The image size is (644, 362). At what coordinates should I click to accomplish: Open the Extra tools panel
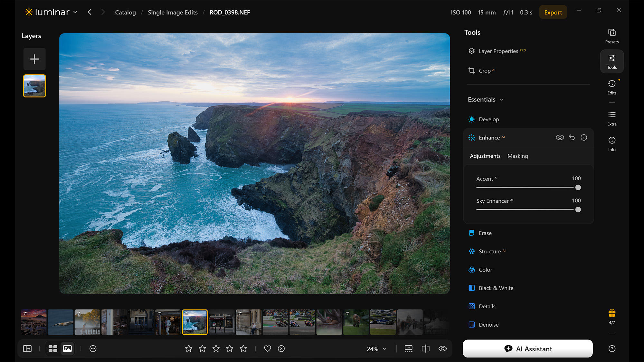(612, 118)
